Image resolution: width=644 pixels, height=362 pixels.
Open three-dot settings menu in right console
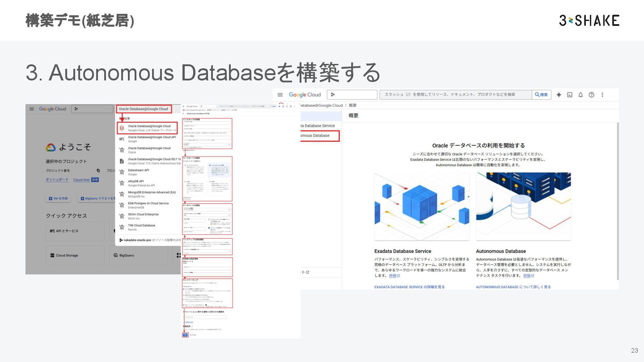602,95
